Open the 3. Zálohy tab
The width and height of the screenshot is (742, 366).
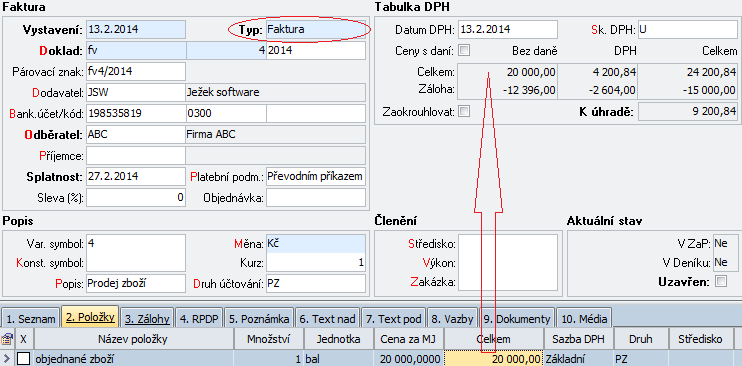147,319
